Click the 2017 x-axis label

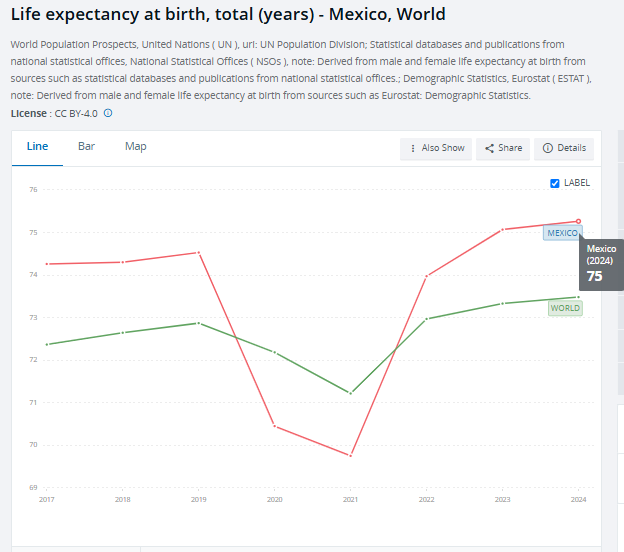47,499
